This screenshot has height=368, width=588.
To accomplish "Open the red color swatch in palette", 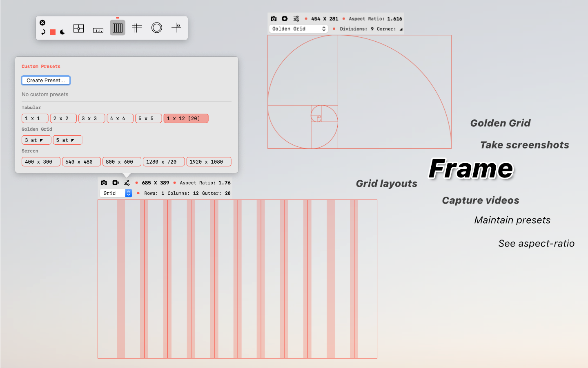I will 53,32.
